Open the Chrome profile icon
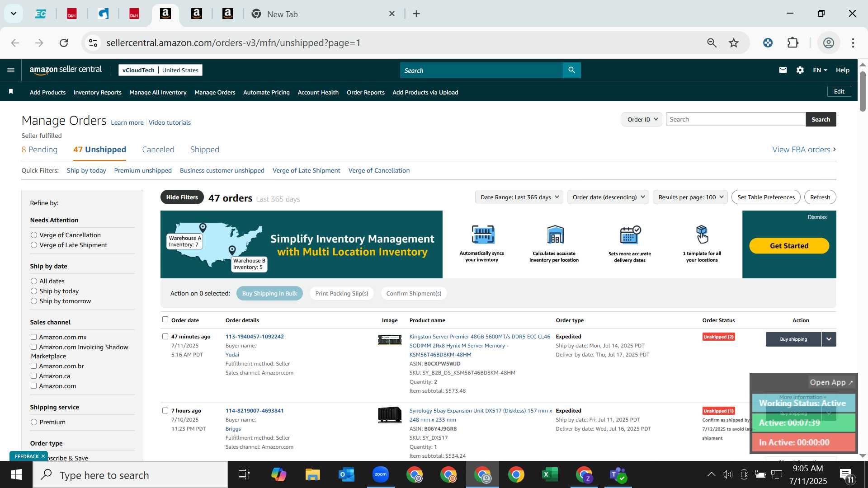Screen dimensions: 868x488 pos(828,43)
